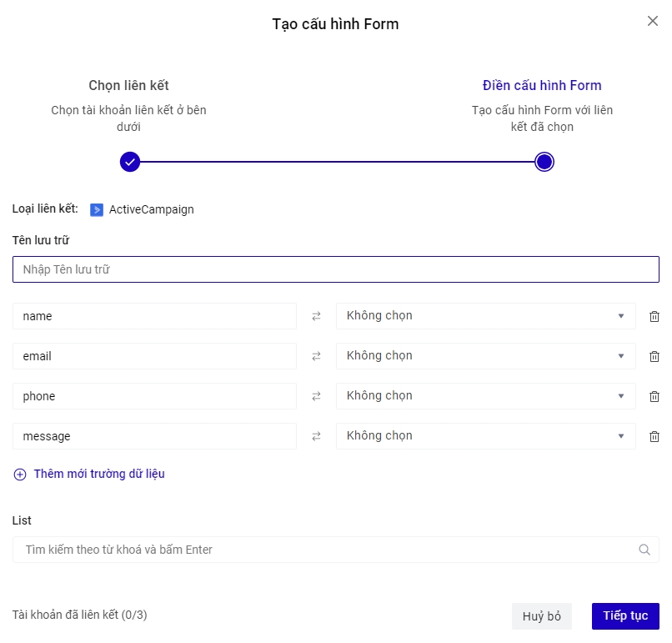Click trash icon beside phone row
This screenshot has height=643, width=672.
tap(654, 396)
